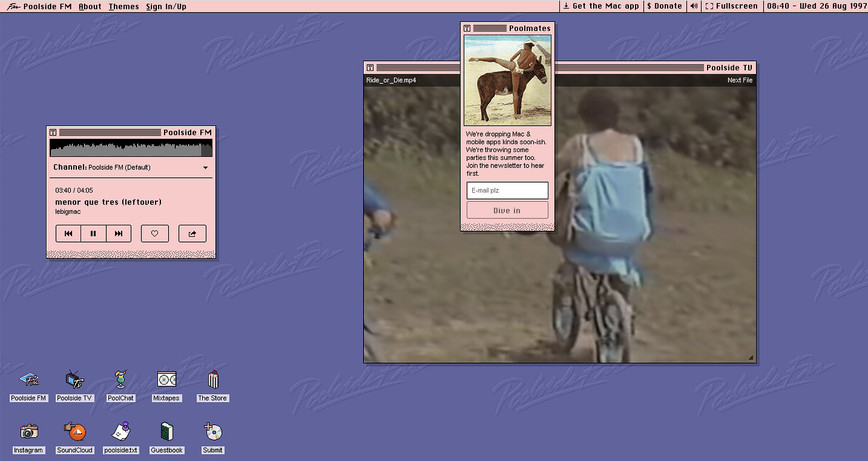Click the Dive in button
Image resolution: width=868 pixels, height=461 pixels.
pyautogui.click(x=507, y=210)
